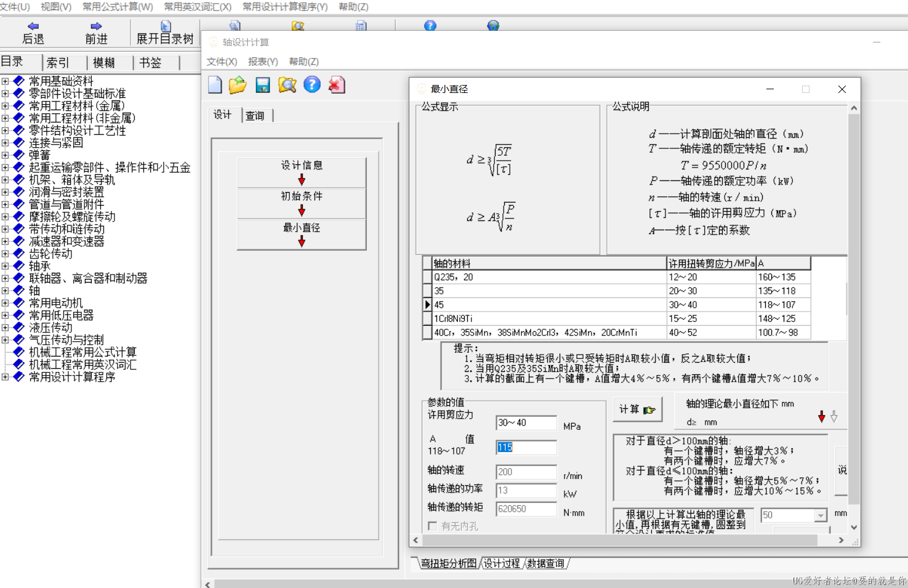Switch to 书签 tab

[150, 63]
